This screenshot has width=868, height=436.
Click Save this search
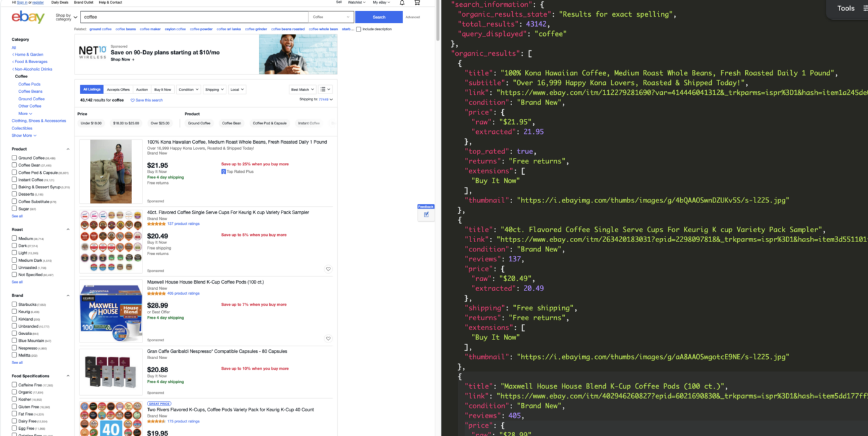149,100
